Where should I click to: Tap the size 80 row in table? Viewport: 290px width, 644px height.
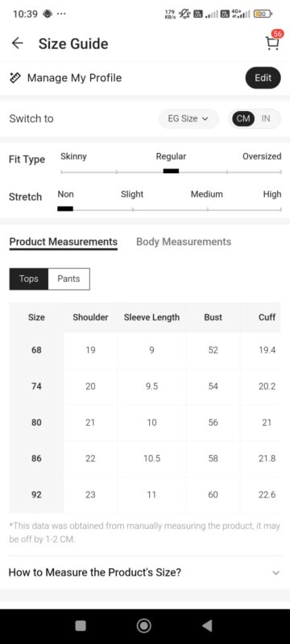[x=145, y=423]
